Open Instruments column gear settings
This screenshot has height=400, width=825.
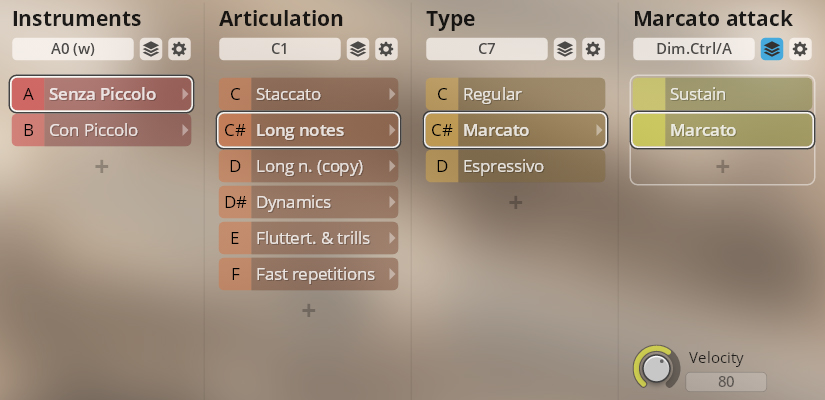(179, 49)
